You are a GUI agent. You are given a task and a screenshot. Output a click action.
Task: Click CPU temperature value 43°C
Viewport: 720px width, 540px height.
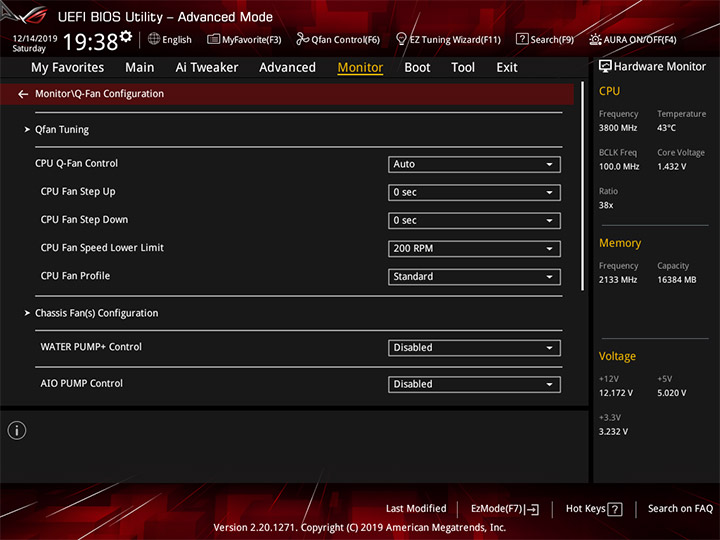[x=666, y=128]
